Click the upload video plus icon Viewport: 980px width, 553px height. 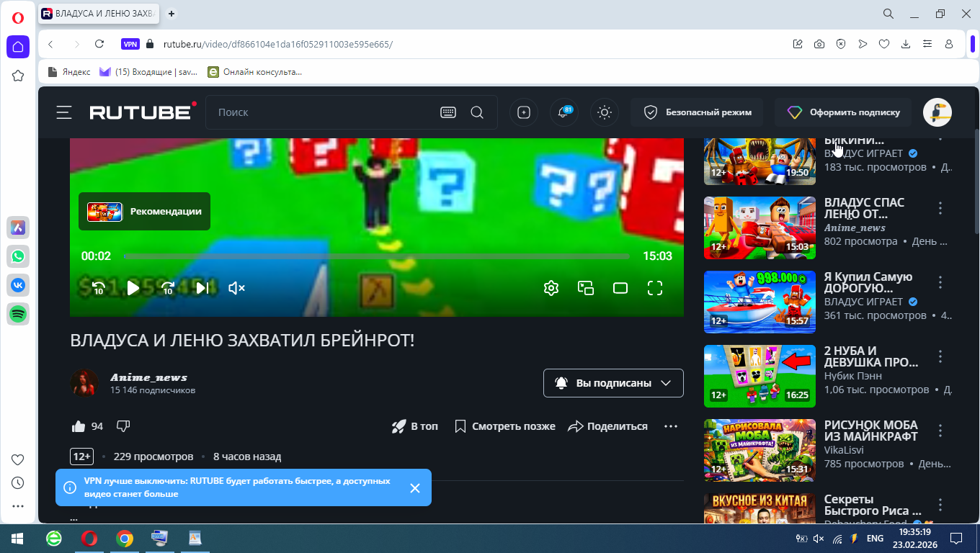click(524, 112)
